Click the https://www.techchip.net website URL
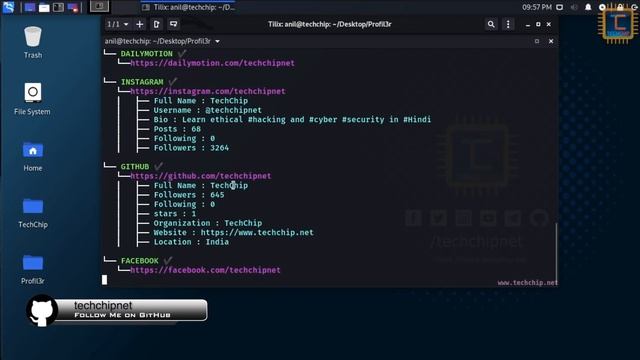 coord(257,233)
